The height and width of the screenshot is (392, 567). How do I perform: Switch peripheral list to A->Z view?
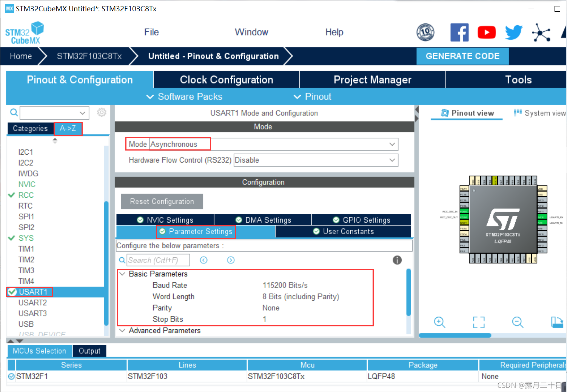tap(68, 128)
